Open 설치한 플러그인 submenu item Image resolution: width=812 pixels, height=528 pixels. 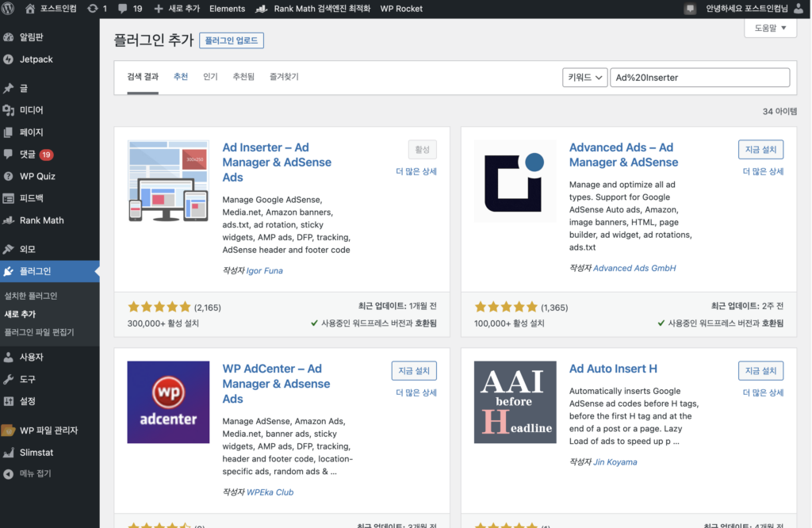(x=31, y=296)
